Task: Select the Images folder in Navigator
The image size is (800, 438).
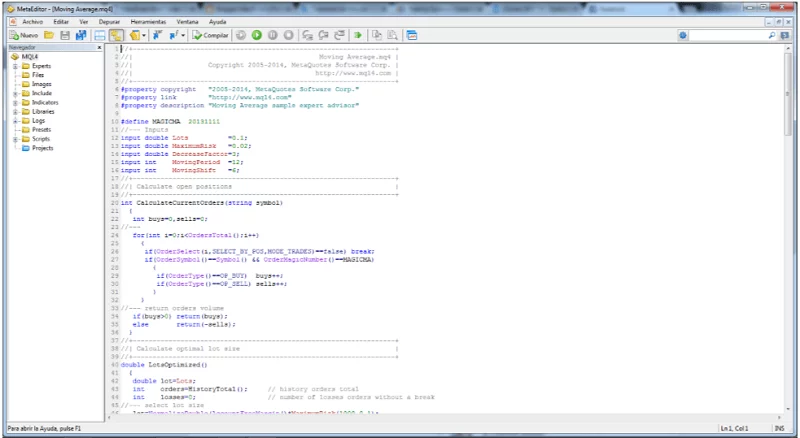Action: [41, 84]
